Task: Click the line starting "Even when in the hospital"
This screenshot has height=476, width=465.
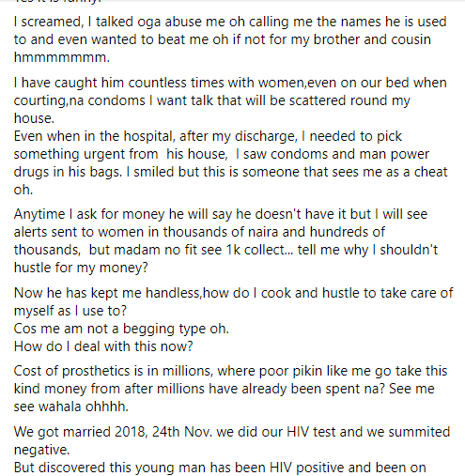Action: point(208,136)
